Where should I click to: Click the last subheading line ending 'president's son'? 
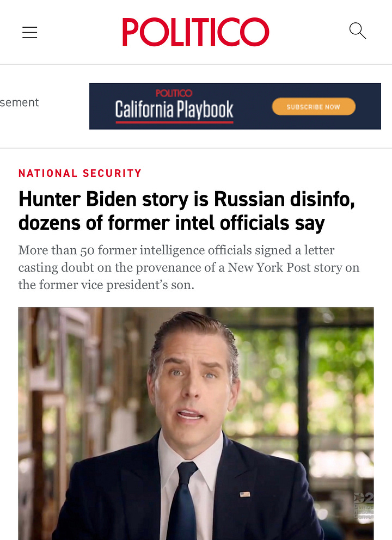(106, 285)
